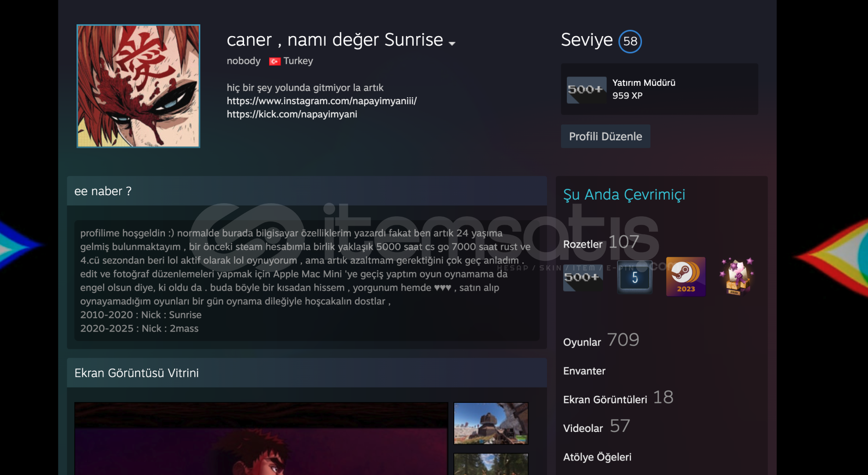The height and width of the screenshot is (475, 868).
Task: Open the kick.com/napayimyani link
Action: coord(292,114)
